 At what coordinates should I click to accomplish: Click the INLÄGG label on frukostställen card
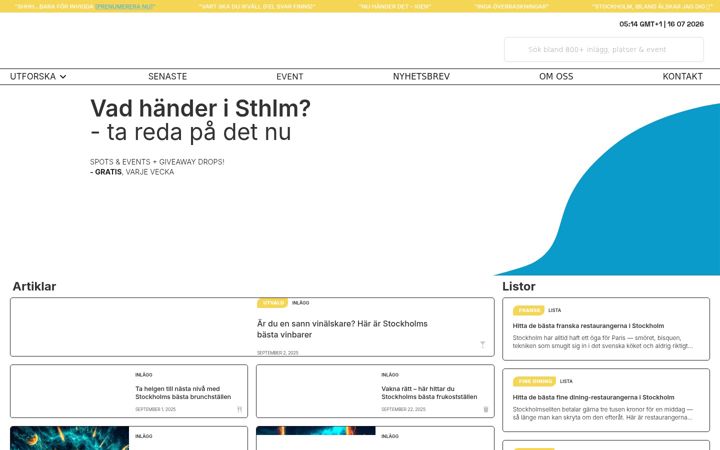[x=390, y=375]
